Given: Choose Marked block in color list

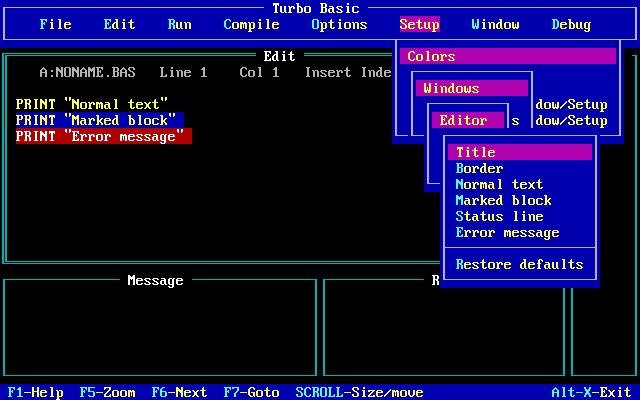Looking at the screenshot, I should (503, 200).
